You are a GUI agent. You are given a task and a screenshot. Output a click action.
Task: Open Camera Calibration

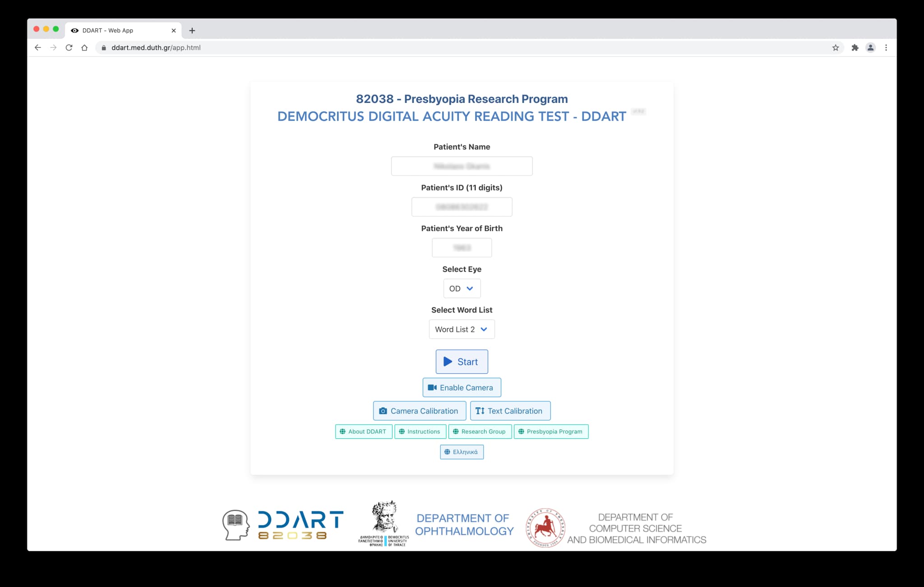(x=419, y=411)
